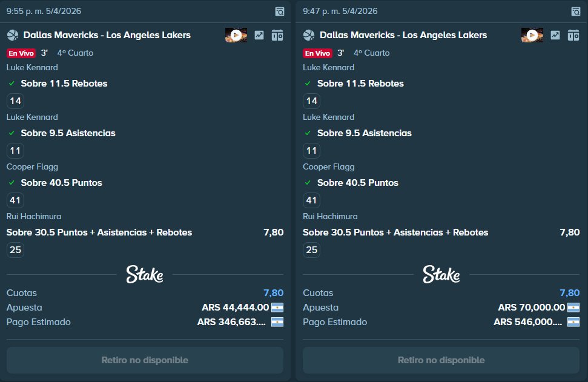Screen dimensions: 588x382
Task: Select Sobre 30.5 Puntos + Asistencias + Rebotes, 9:47 slip
Action: pos(395,232)
